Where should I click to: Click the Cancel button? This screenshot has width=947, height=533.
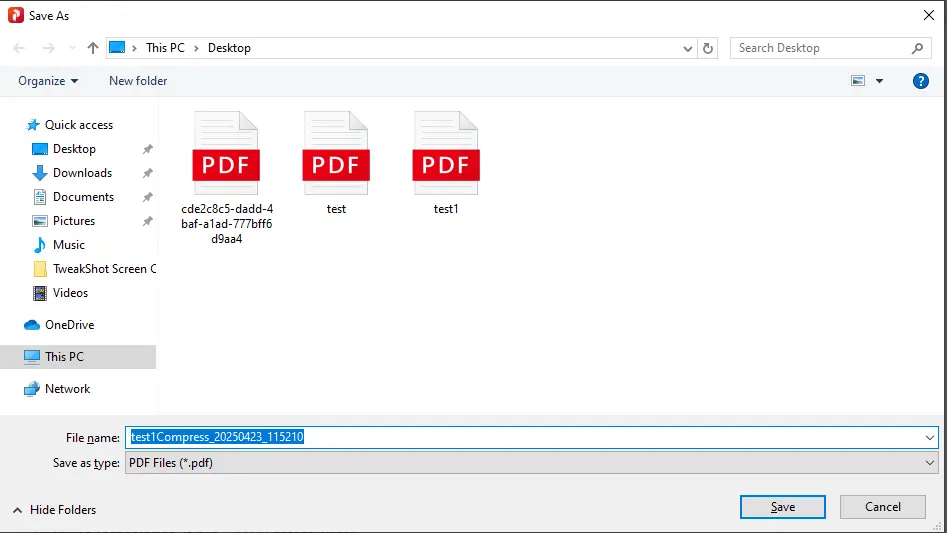(882, 507)
